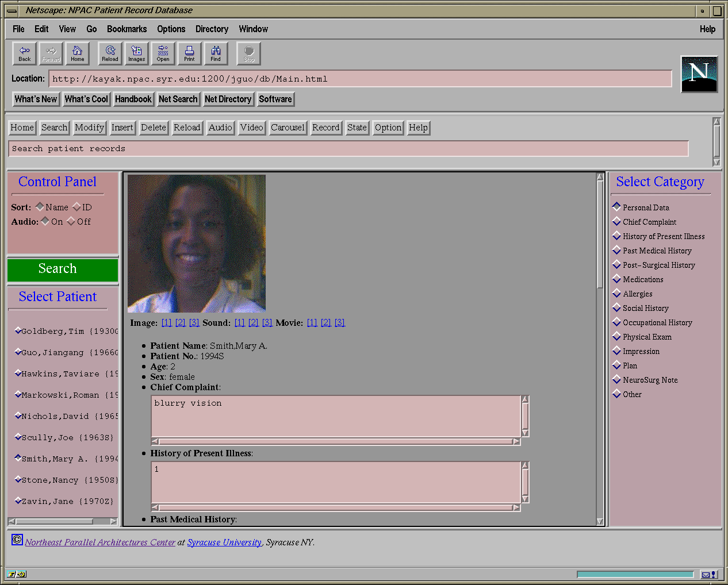
Task: Select Impression category
Action: click(616, 351)
